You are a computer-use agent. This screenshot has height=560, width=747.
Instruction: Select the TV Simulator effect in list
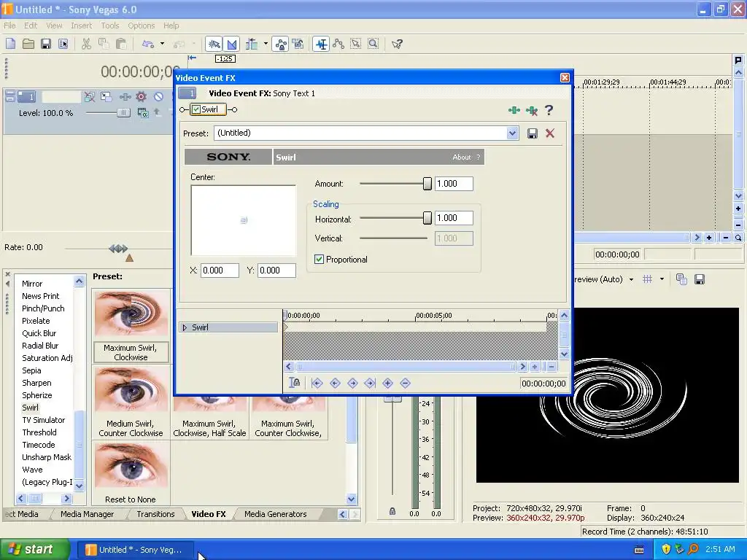43,420
